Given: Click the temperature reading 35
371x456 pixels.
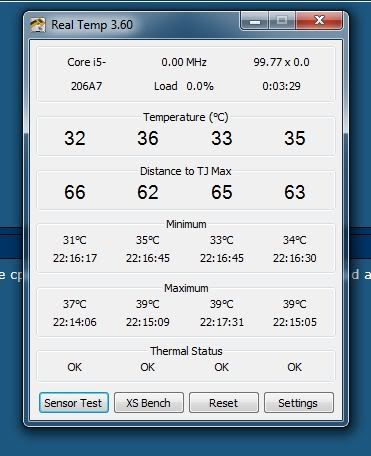Looking at the screenshot, I should [x=295, y=138].
